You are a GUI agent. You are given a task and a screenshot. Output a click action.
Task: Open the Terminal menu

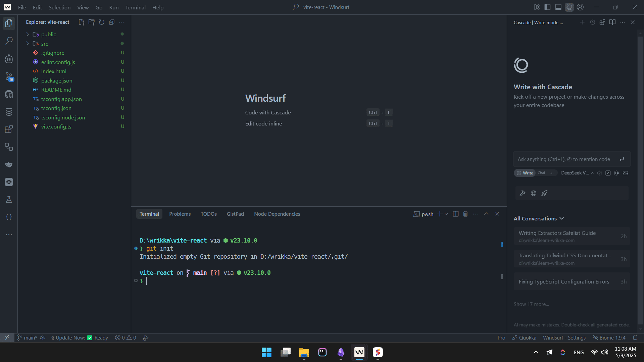point(135,7)
